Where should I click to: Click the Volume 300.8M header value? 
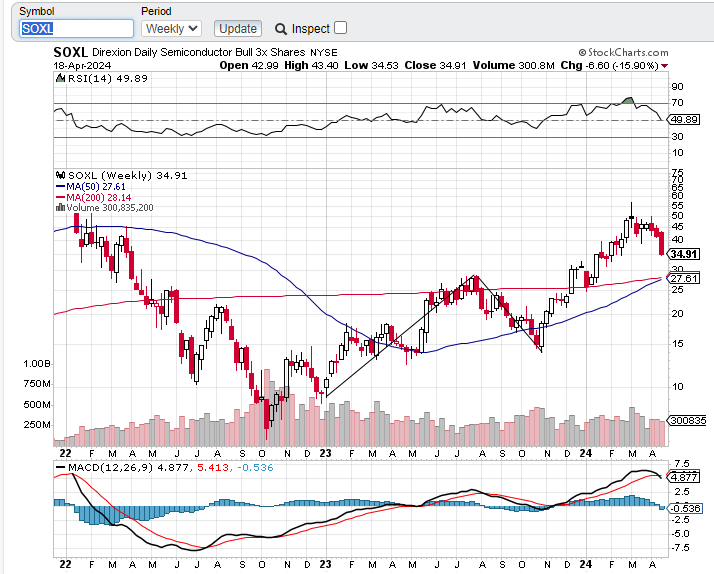[513, 66]
